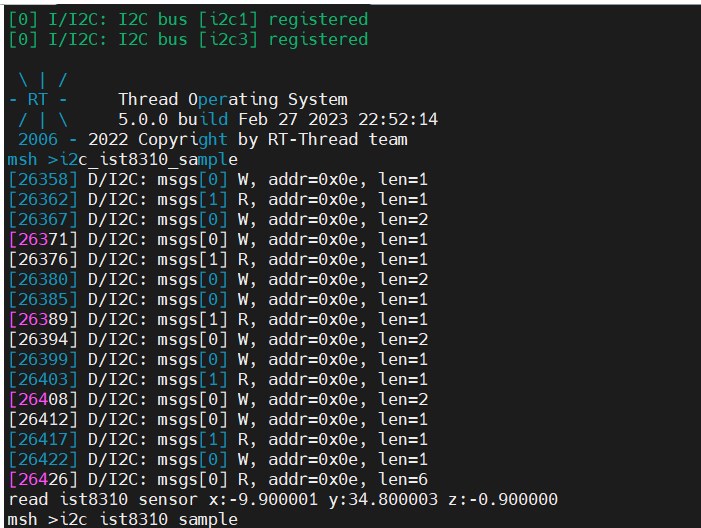Click the log line with timestamp [26408]

(x=218, y=400)
